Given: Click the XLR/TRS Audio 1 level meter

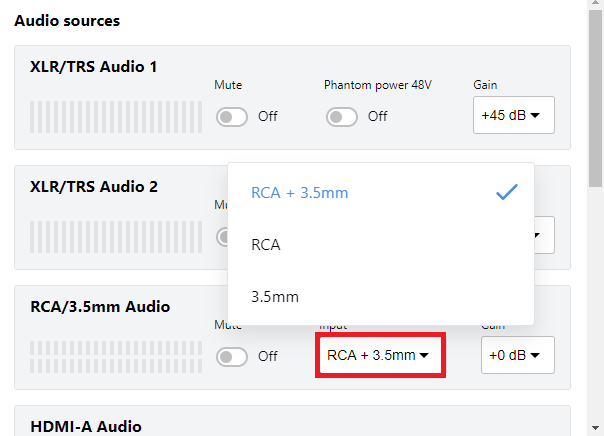Looking at the screenshot, I should click(x=116, y=117).
